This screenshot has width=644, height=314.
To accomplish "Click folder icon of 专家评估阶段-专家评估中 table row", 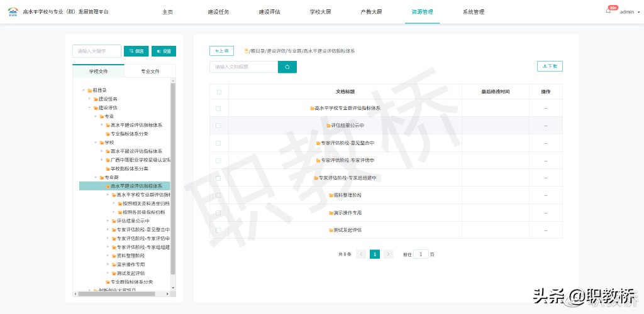I will pyautogui.click(x=318, y=160).
